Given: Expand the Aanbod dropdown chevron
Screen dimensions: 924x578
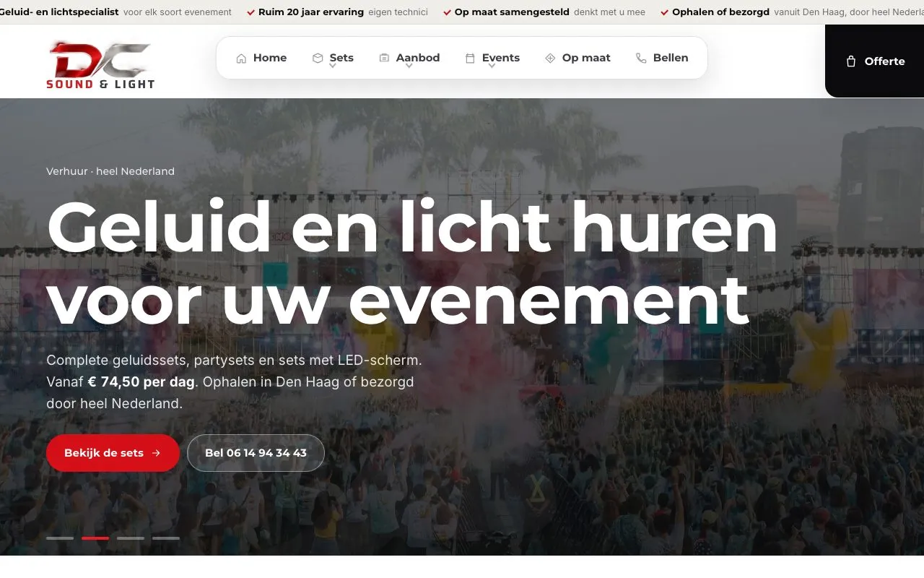Looking at the screenshot, I should [409, 66].
